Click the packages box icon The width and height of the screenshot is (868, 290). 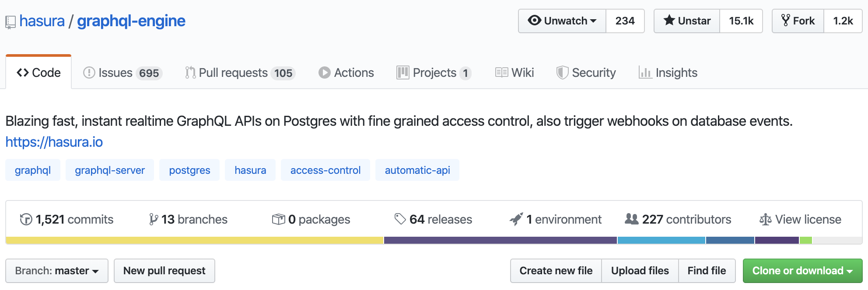point(278,219)
